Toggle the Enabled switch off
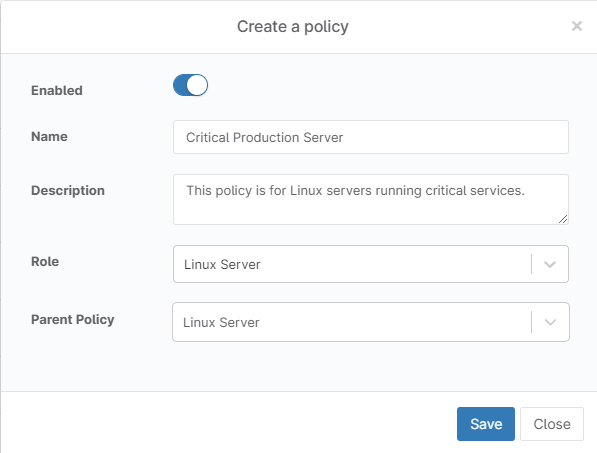The image size is (597, 453). 190,85
